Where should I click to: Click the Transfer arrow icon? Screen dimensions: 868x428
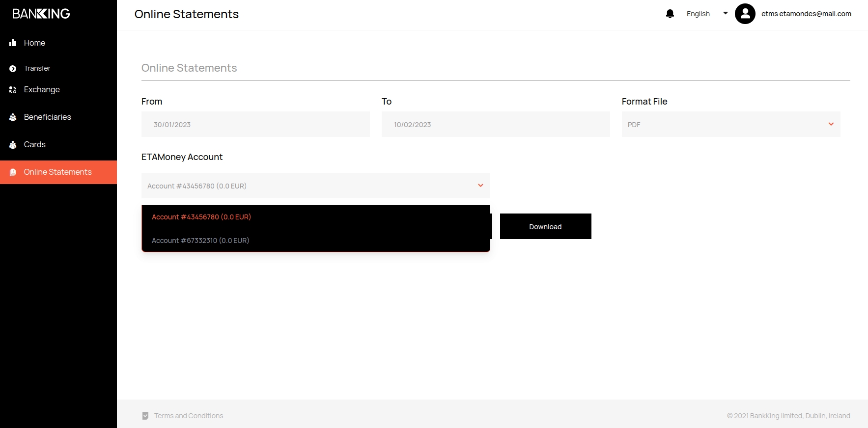point(13,69)
